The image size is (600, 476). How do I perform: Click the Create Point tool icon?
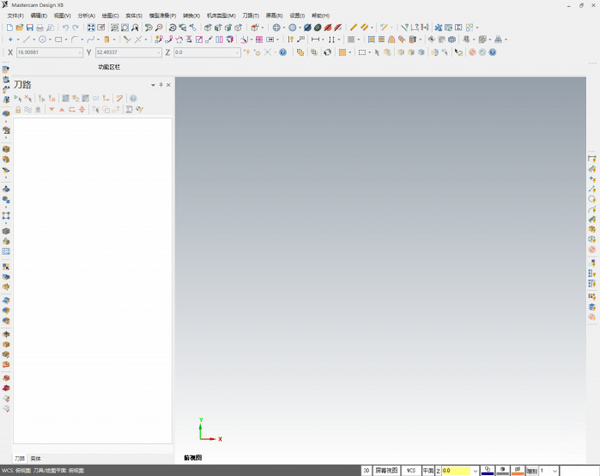pos(10,39)
